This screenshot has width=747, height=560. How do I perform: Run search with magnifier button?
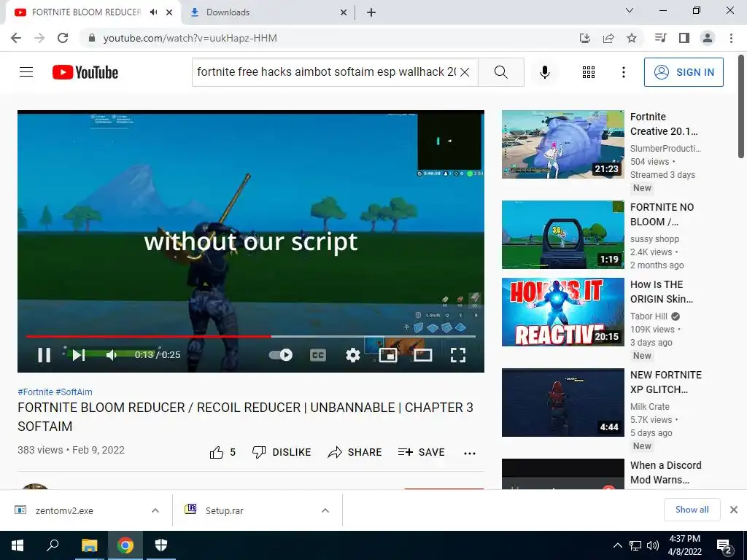point(500,72)
